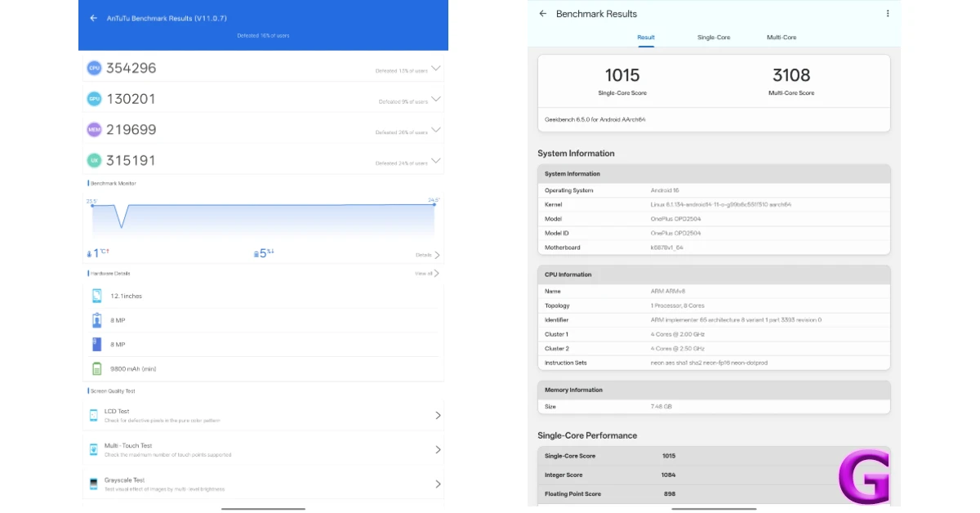Click the Multi-Touch Test icon
The image size is (980, 513).
(x=95, y=449)
